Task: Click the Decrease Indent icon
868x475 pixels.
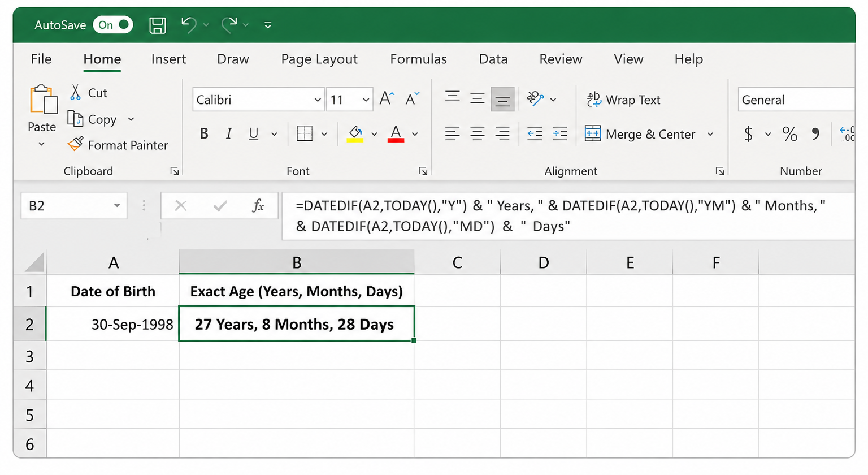Action: coord(535,133)
